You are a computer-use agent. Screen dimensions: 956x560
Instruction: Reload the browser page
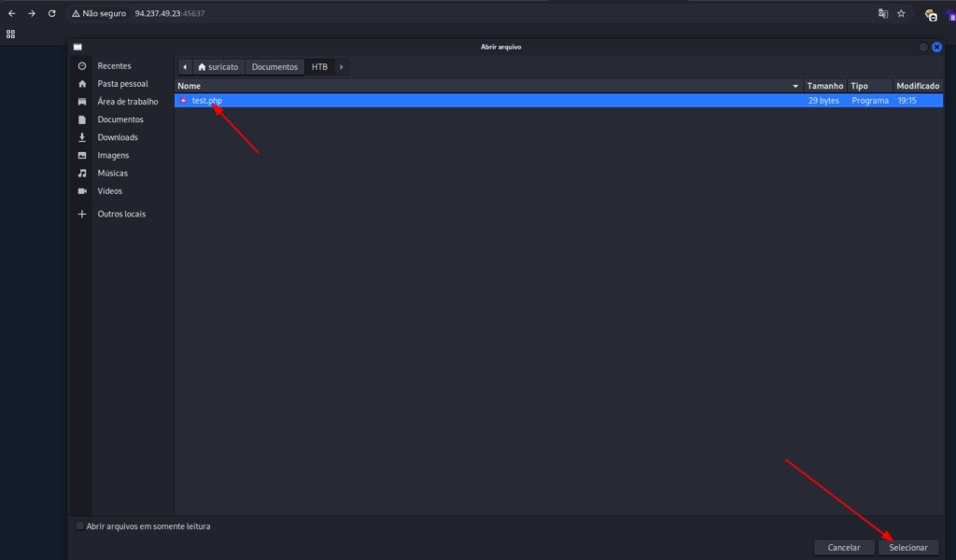coord(51,14)
